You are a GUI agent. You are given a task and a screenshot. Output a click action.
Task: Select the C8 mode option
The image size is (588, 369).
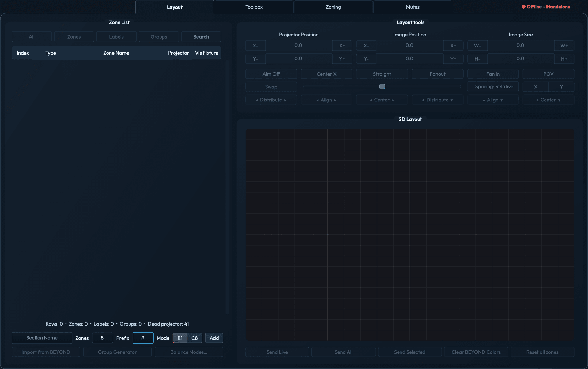pos(194,338)
